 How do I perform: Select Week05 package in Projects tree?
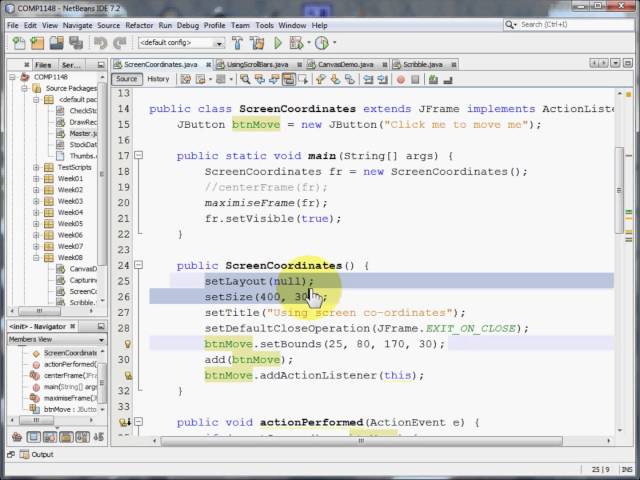pyautogui.click(x=70, y=224)
